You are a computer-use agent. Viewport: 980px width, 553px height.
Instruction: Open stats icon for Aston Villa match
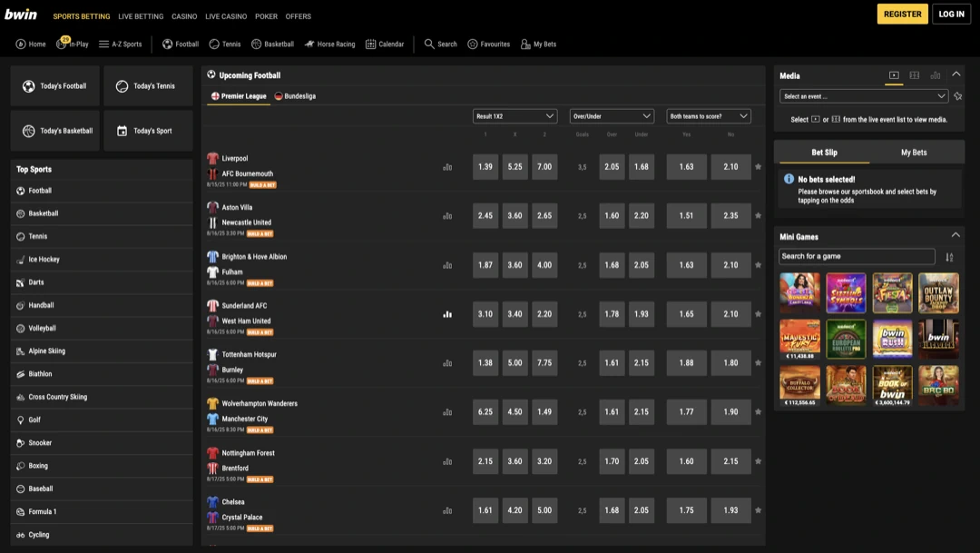click(447, 216)
